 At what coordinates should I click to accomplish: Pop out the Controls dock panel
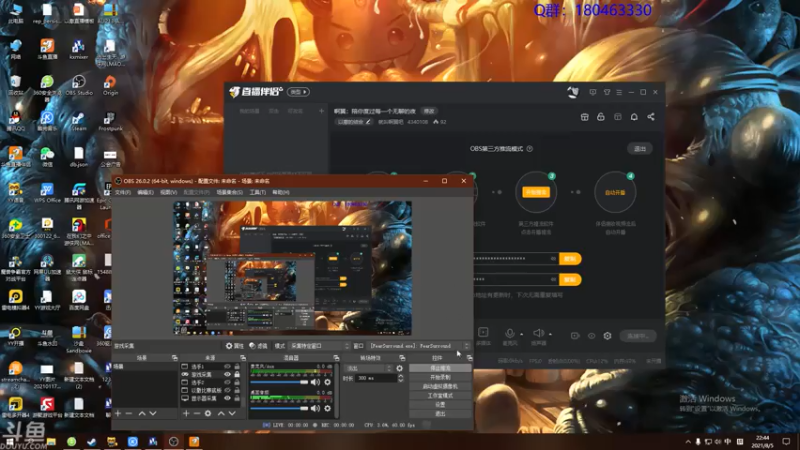pyautogui.click(x=469, y=358)
